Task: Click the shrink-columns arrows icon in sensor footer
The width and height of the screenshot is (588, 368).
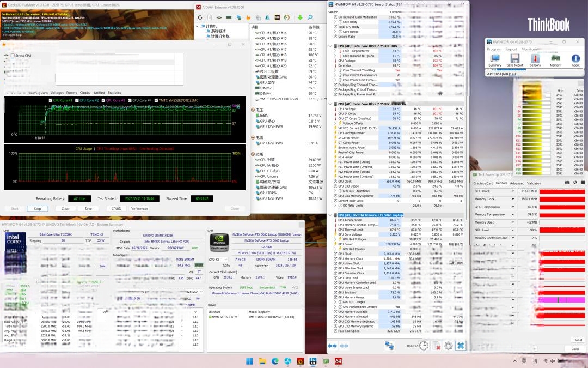Action: [x=344, y=346]
